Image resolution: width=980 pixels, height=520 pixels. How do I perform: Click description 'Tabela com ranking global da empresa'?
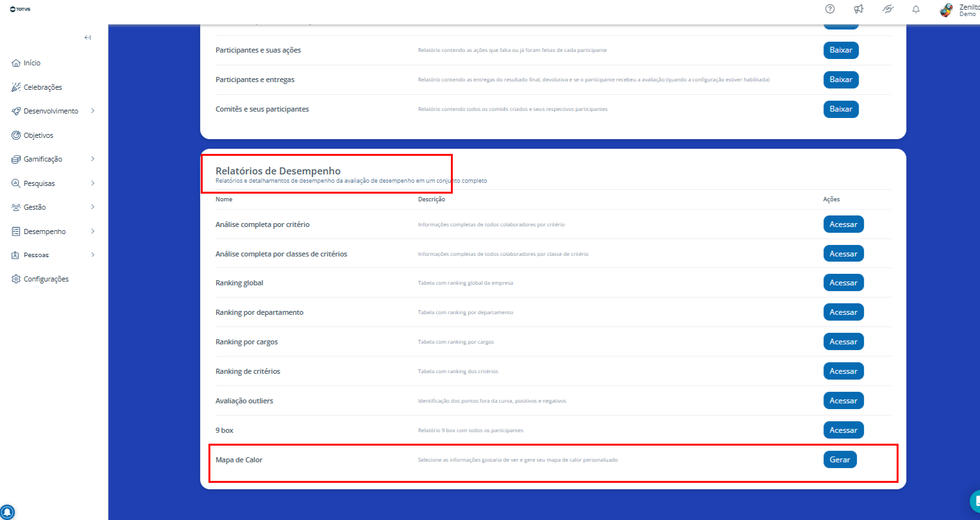[x=466, y=283]
